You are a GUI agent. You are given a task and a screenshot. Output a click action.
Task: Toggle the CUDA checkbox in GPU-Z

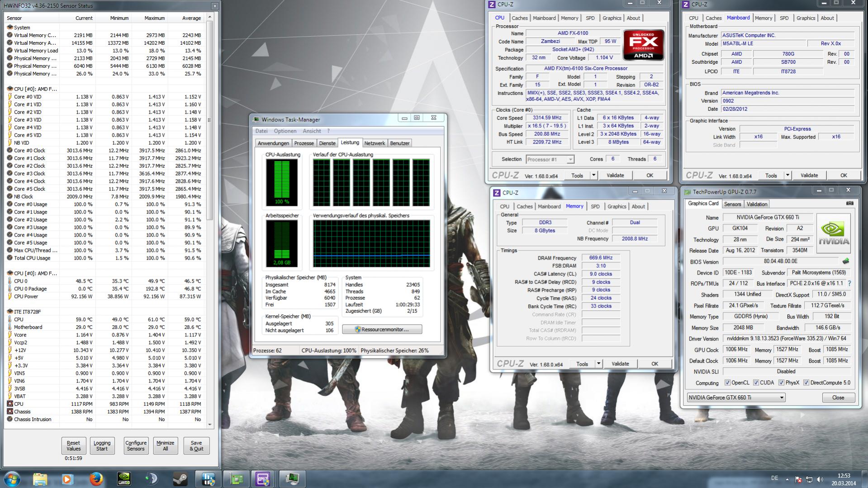tap(756, 383)
